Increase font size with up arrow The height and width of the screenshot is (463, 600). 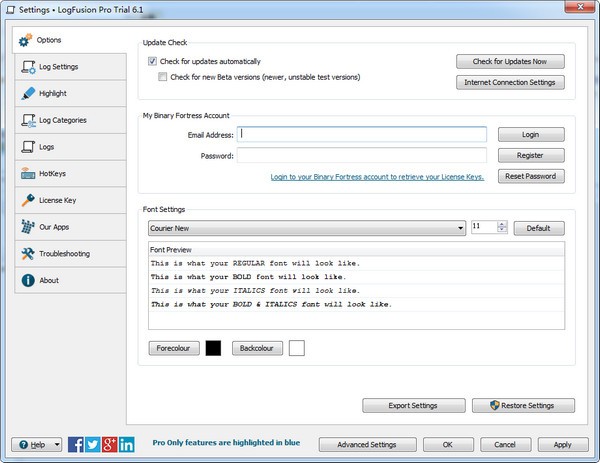(x=502, y=224)
